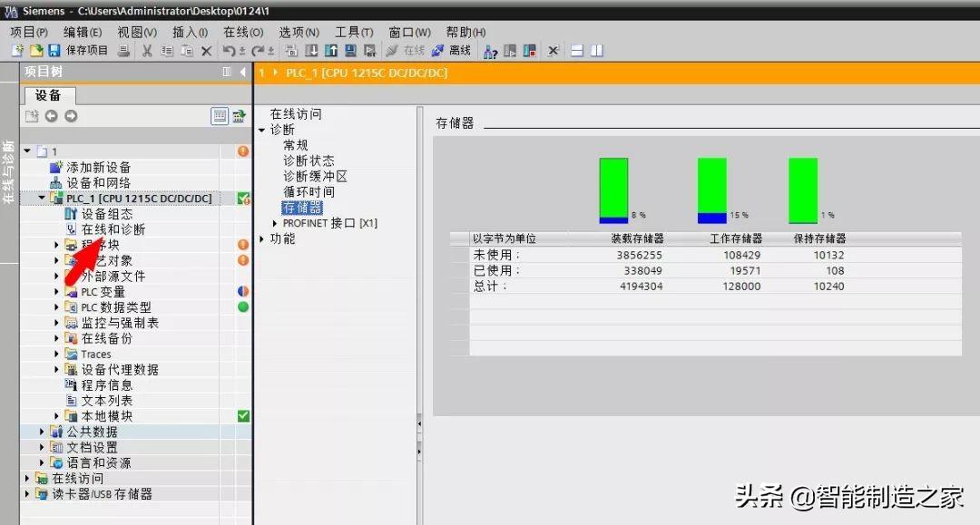Collapse project node 1 in the tree
The image size is (980, 525).
(x=27, y=151)
